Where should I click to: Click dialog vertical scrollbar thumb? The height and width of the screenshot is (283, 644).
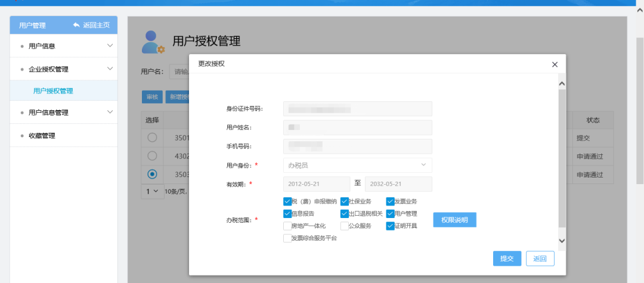[562, 158]
